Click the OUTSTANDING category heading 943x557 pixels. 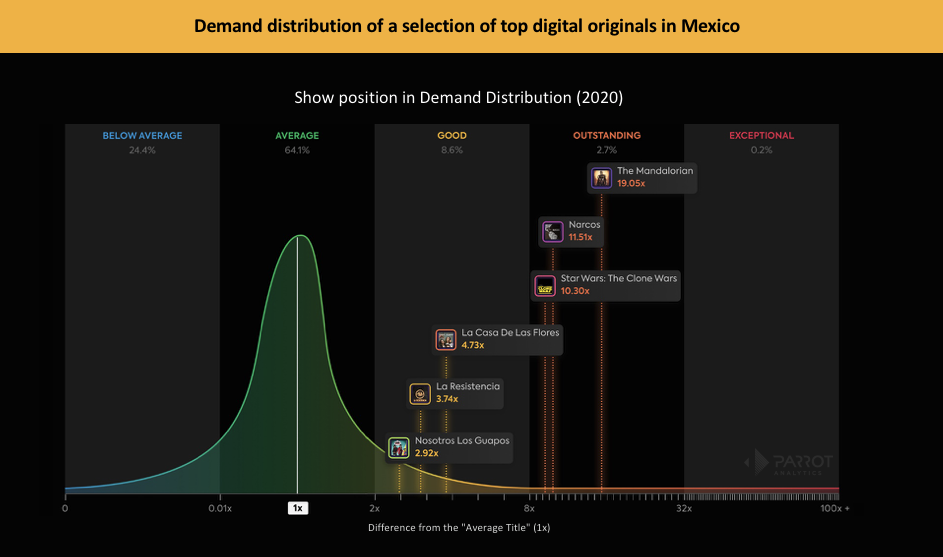pos(607,136)
